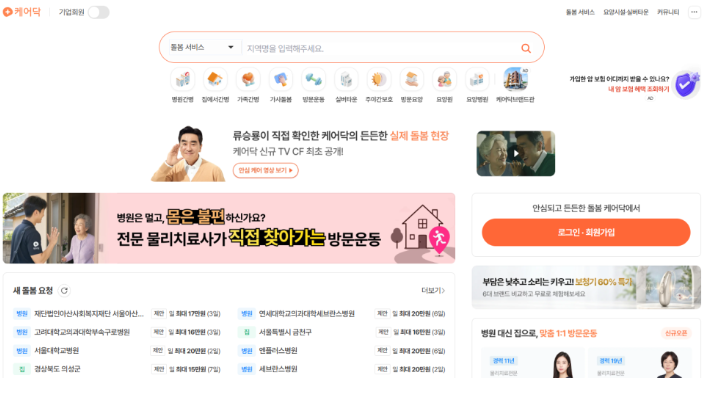
Task: Open the 실버타운 building icon
Action: (x=346, y=79)
